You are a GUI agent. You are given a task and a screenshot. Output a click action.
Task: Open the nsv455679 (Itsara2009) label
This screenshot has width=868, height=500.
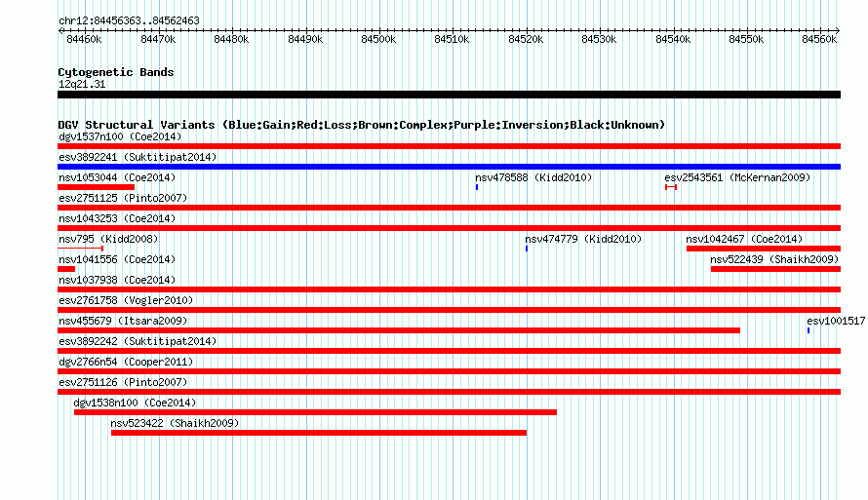(x=123, y=321)
